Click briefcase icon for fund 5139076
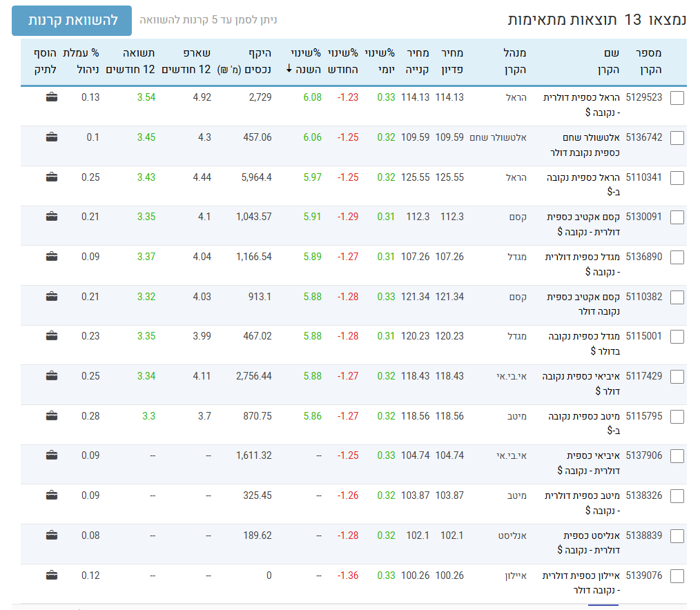700x610 pixels. click(x=51, y=575)
